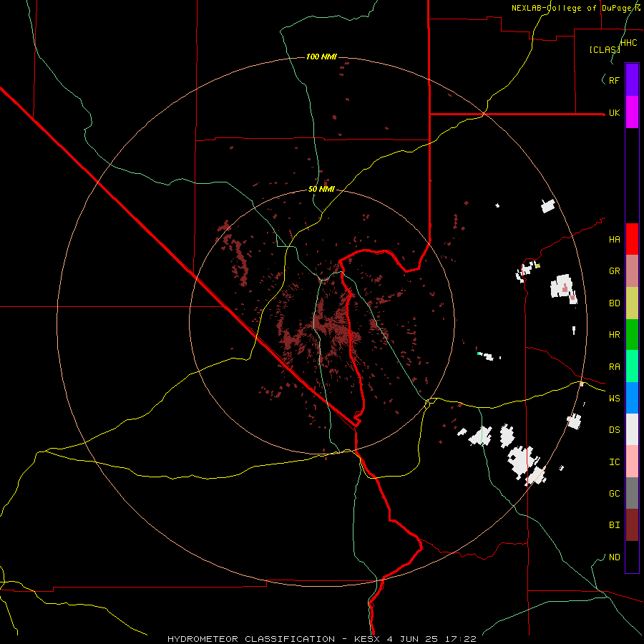Click the HR green legend swatch
Screen dimensions: 644x644
632,335
